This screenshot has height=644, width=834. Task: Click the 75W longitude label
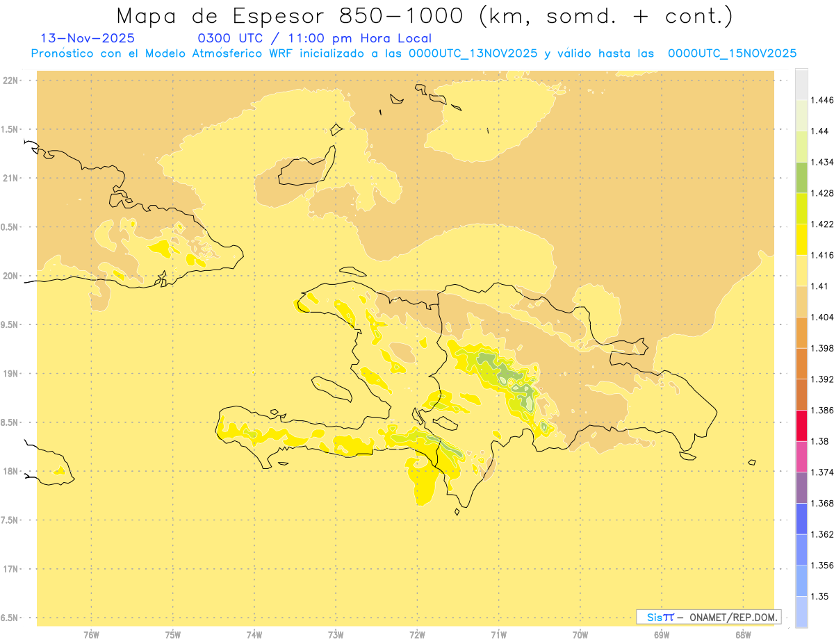[173, 635]
